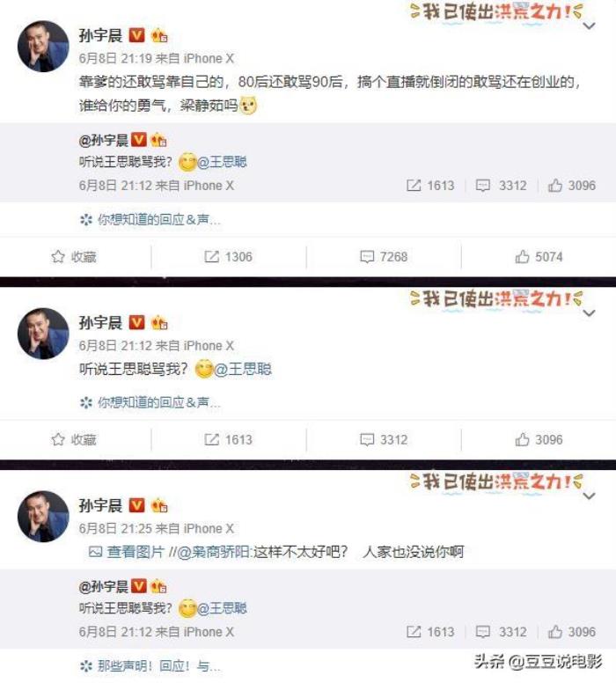Open the 那些声明！回应！与 topic link
Screen dimensions: 616x683
click(150, 666)
